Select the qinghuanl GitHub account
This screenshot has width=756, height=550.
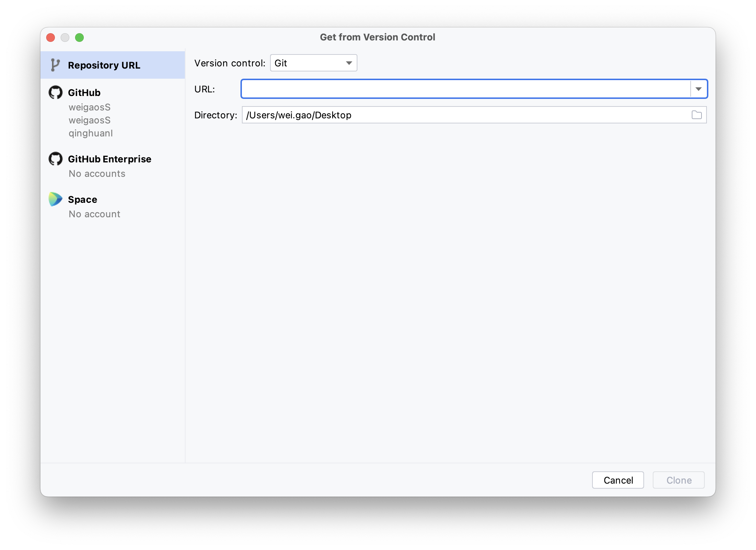(x=90, y=133)
